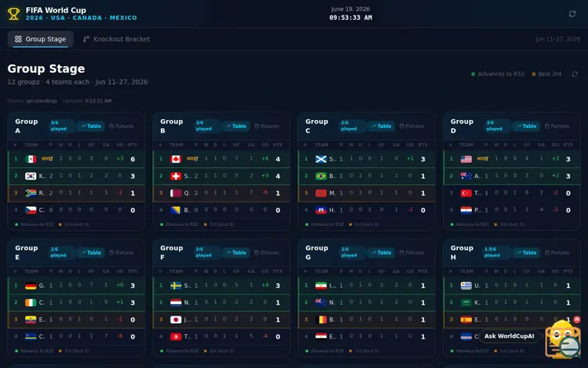Click the Best 3rd legend label

pyautogui.click(x=549, y=74)
